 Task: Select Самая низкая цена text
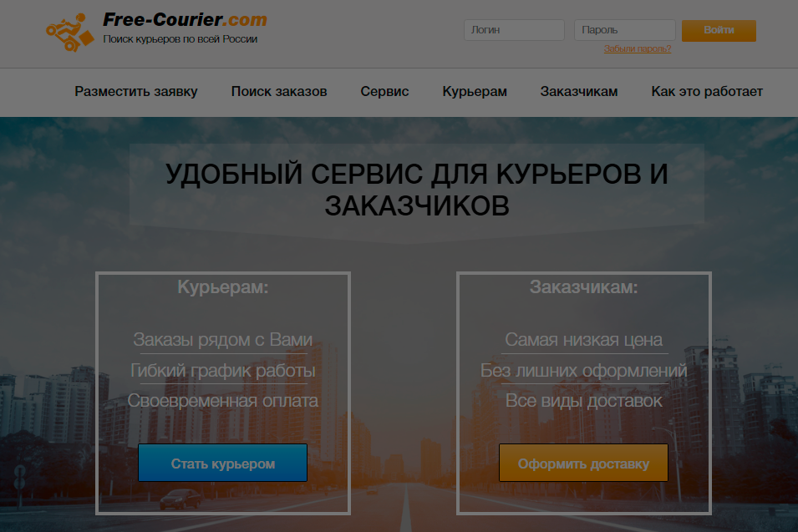point(584,340)
